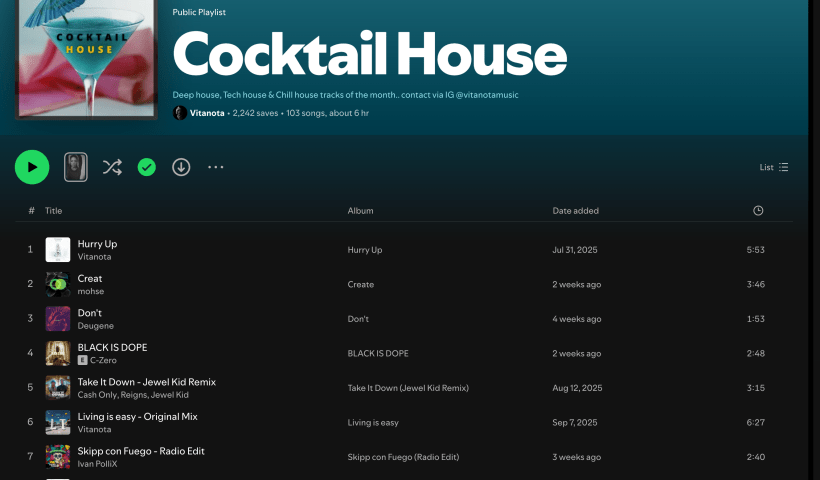Viewport: 820px width, 480px height.
Task: Open the List view options dropdown
Action: [x=774, y=167]
